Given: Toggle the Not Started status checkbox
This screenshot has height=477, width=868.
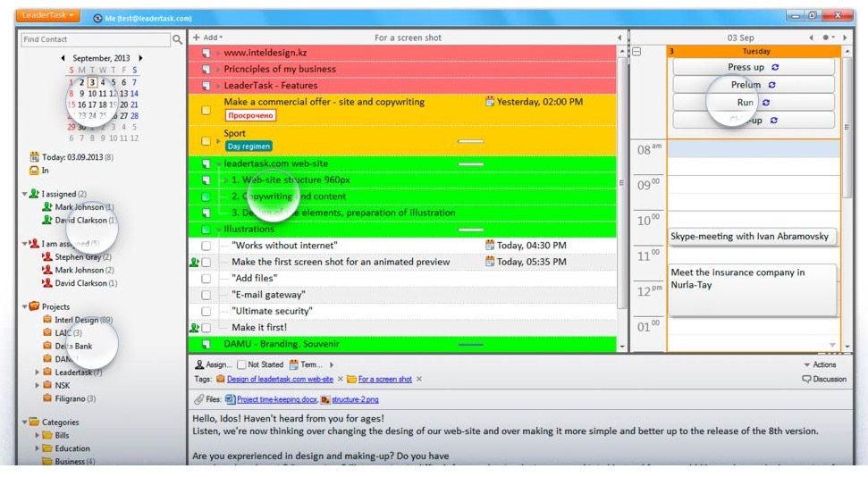Looking at the screenshot, I should tap(241, 364).
